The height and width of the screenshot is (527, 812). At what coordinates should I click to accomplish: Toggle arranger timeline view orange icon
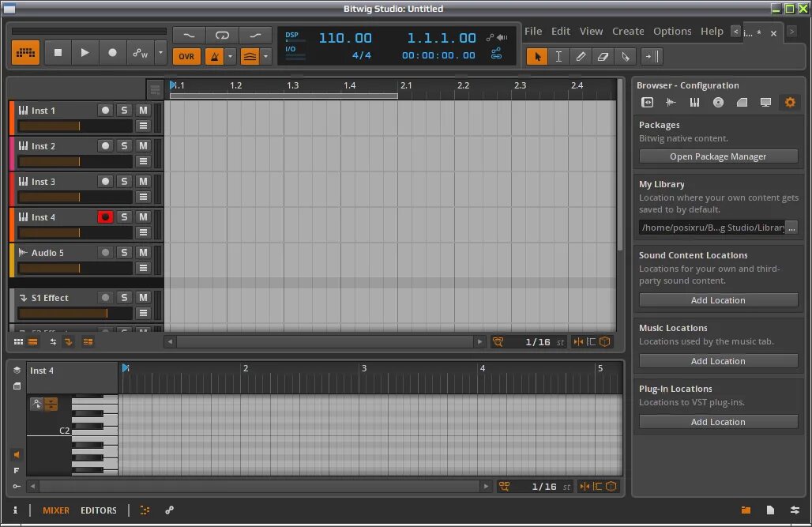pyautogui.click(x=32, y=342)
